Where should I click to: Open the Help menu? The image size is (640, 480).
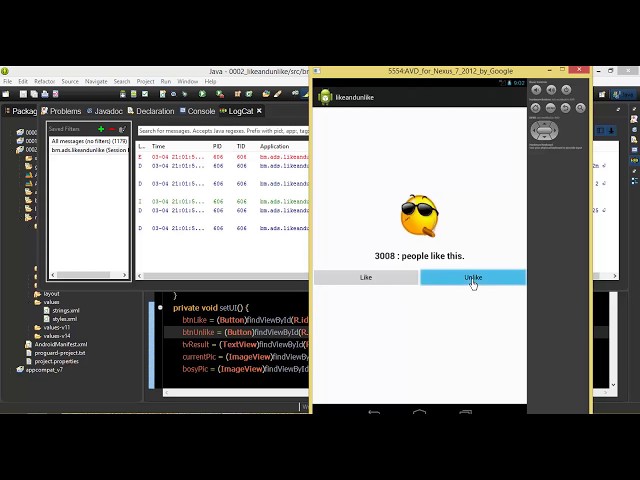click(210, 82)
